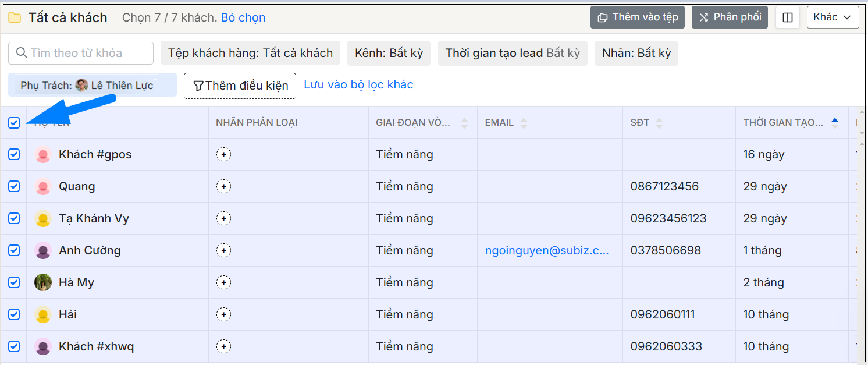Deselect the Hải row checkbox
The height and width of the screenshot is (365, 868).
coord(14,314)
